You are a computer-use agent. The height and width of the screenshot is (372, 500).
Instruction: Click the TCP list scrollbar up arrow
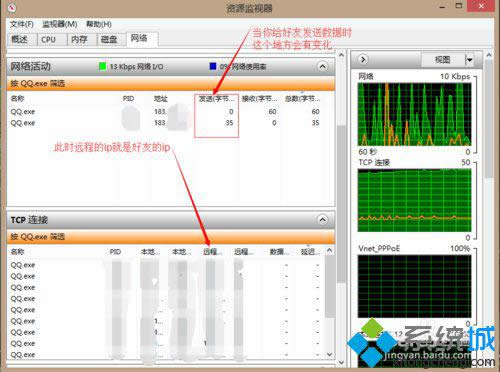point(330,250)
